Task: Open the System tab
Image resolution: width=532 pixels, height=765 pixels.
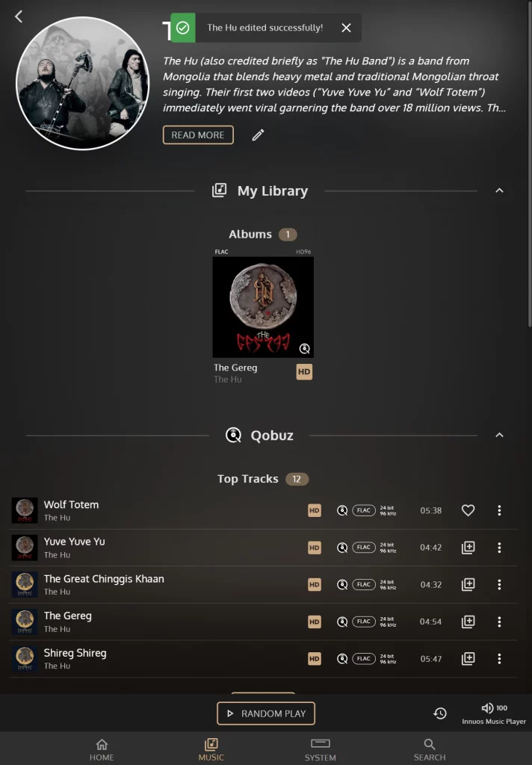Action: tap(321, 749)
